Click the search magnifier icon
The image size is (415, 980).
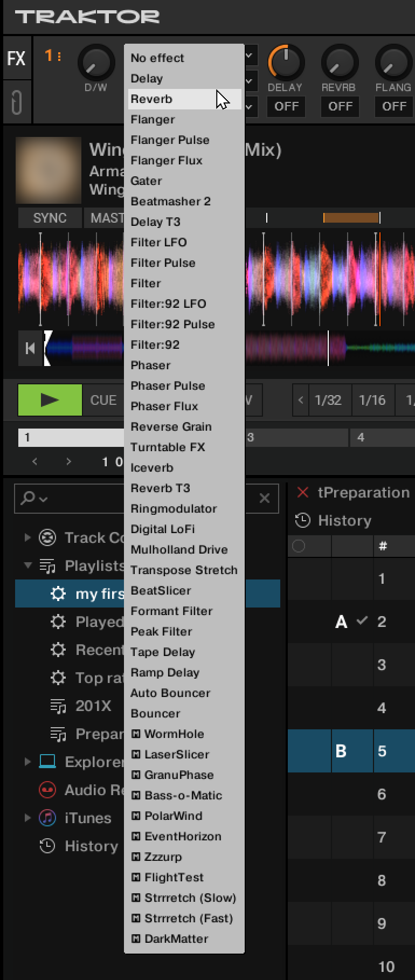[28, 498]
